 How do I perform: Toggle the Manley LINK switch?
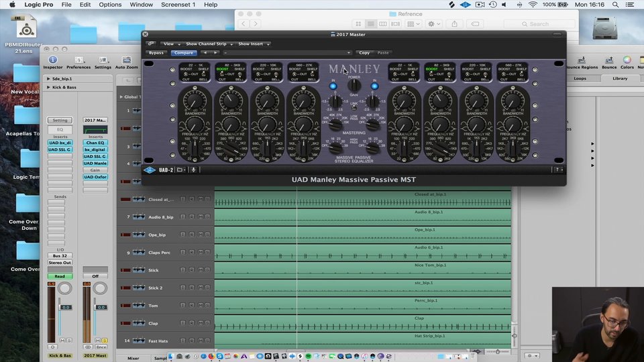point(354,107)
